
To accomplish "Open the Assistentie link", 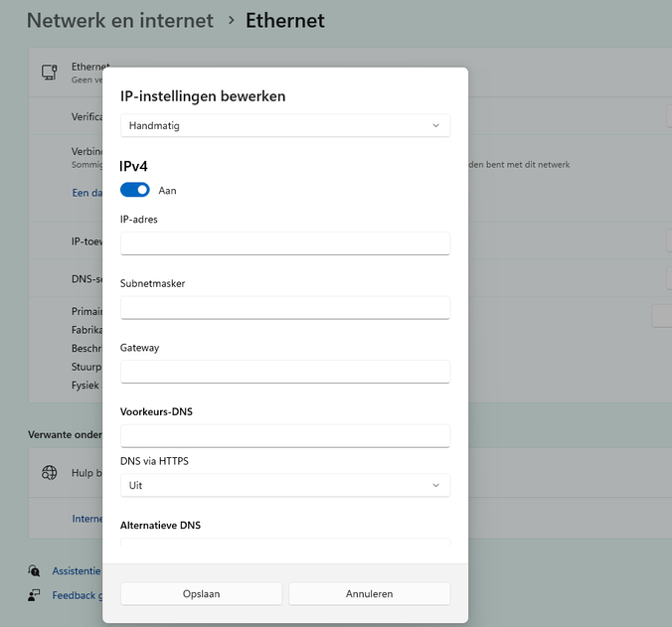I will tap(77, 571).
